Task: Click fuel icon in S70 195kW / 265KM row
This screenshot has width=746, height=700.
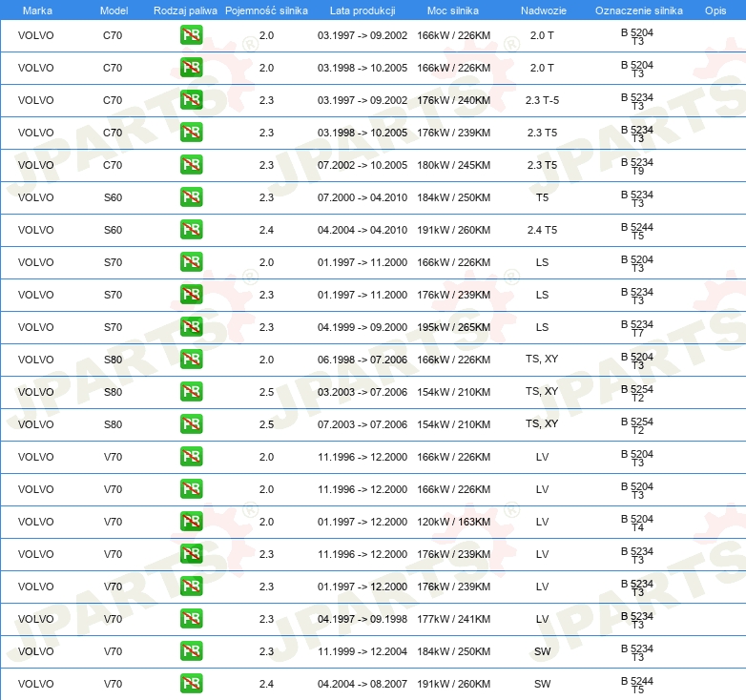Action: (191, 327)
